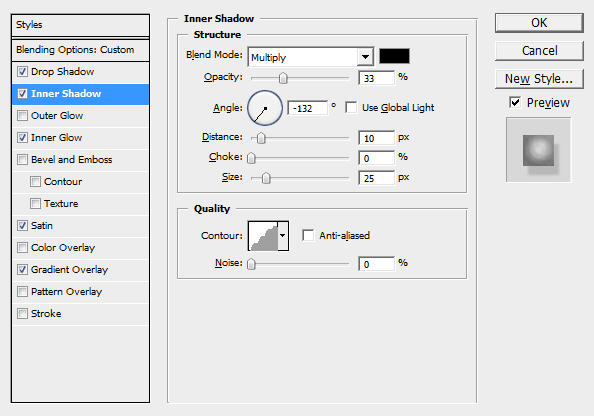Click the angle dial control

click(x=265, y=108)
